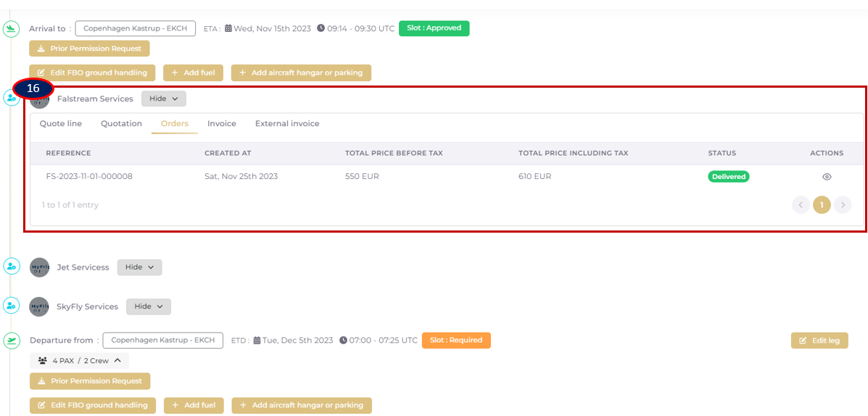868x416 pixels.
Task: Switch to the Quotation tab
Action: (x=121, y=124)
